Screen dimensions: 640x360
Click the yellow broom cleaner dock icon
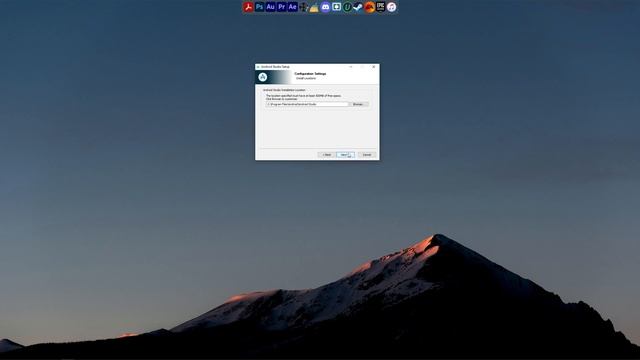(314, 7)
